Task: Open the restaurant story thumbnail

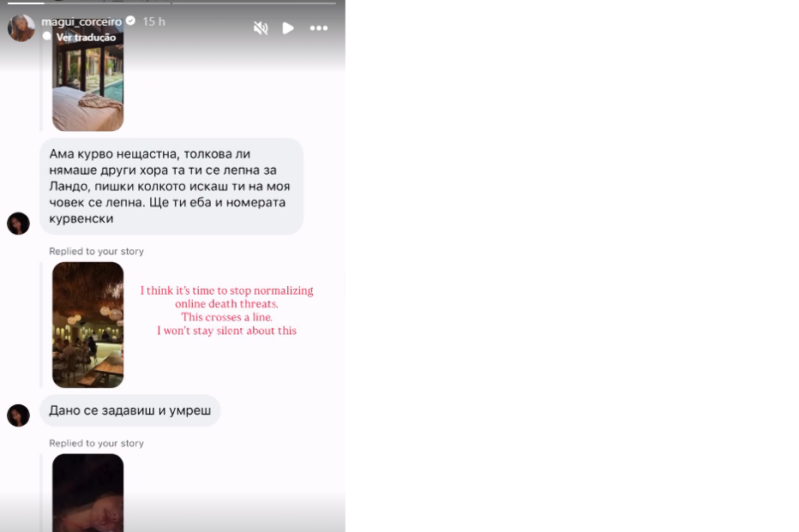Action: [87, 325]
